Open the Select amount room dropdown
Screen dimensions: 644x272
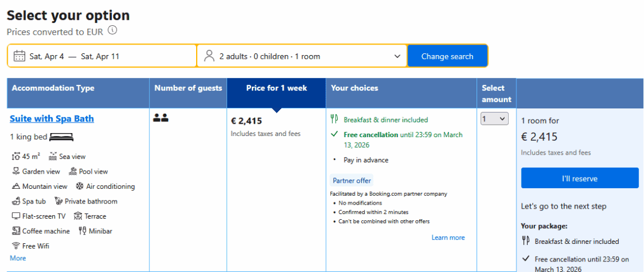coord(494,119)
